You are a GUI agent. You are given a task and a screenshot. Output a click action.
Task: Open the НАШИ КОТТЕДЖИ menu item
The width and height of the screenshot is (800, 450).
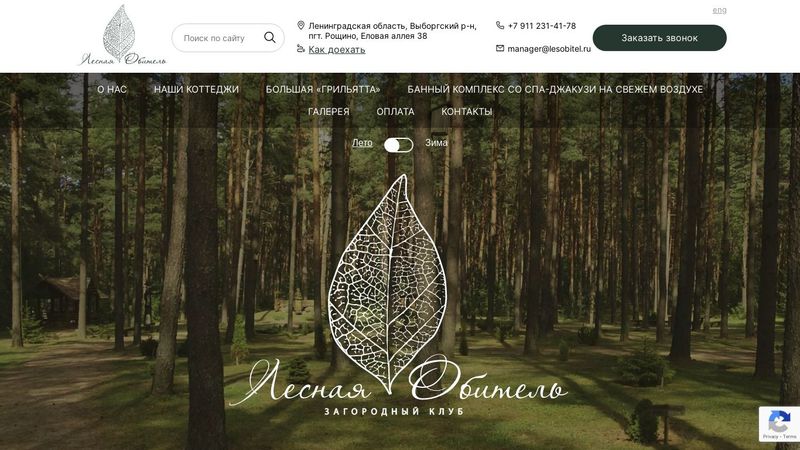coord(196,89)
